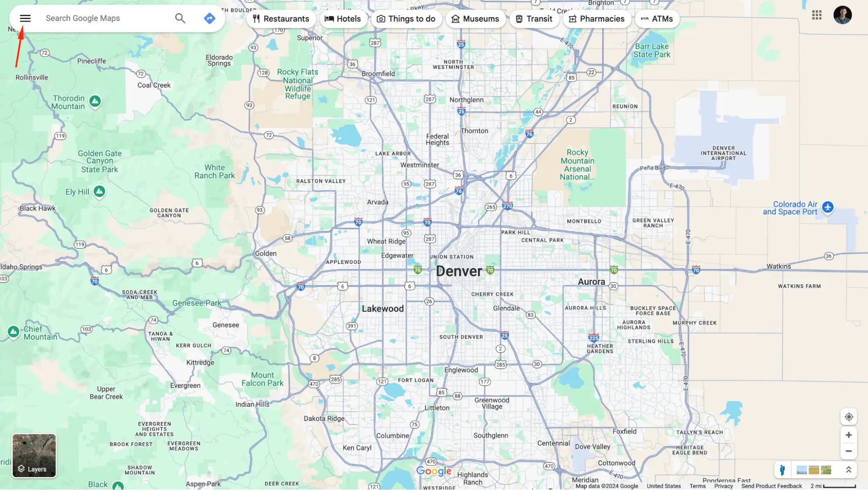Zoom out with the minus button
Viewport: 868px width, 490px height.
pyautogui.click(x=848, y=451)
